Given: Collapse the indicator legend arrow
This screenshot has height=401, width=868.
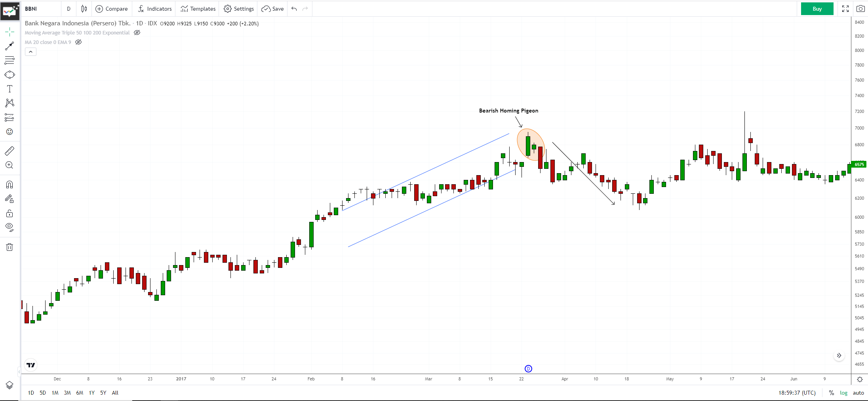Looking at the screenshot, I should click(30, 52).
